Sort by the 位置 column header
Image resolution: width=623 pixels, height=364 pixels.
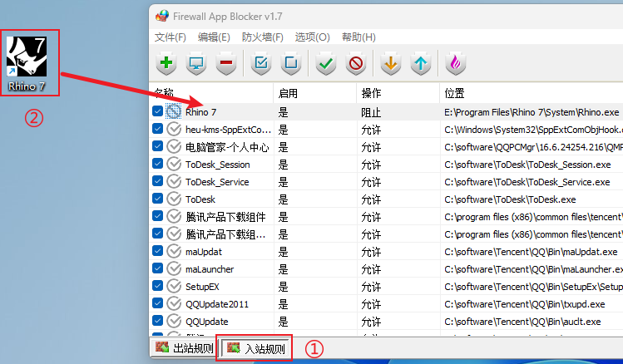[532, 93]
